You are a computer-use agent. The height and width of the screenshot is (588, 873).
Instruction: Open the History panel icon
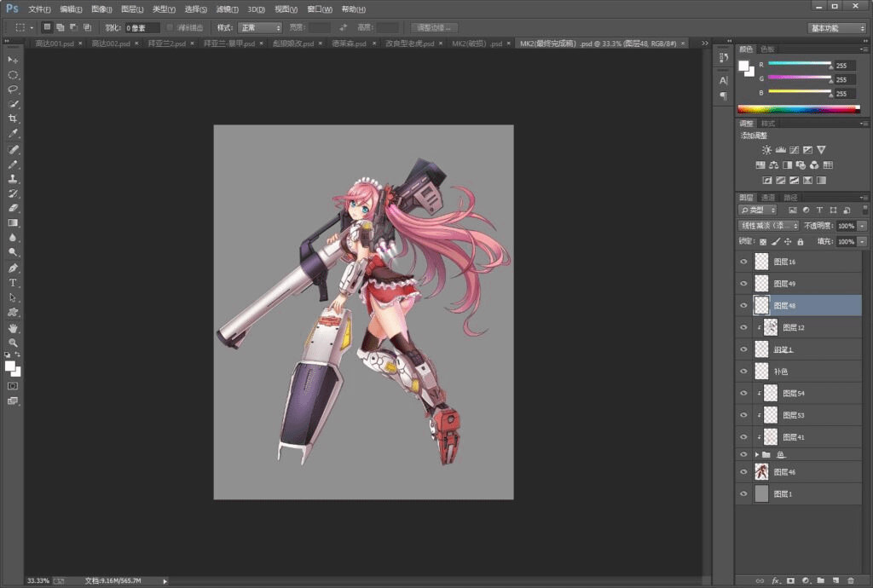724,57
